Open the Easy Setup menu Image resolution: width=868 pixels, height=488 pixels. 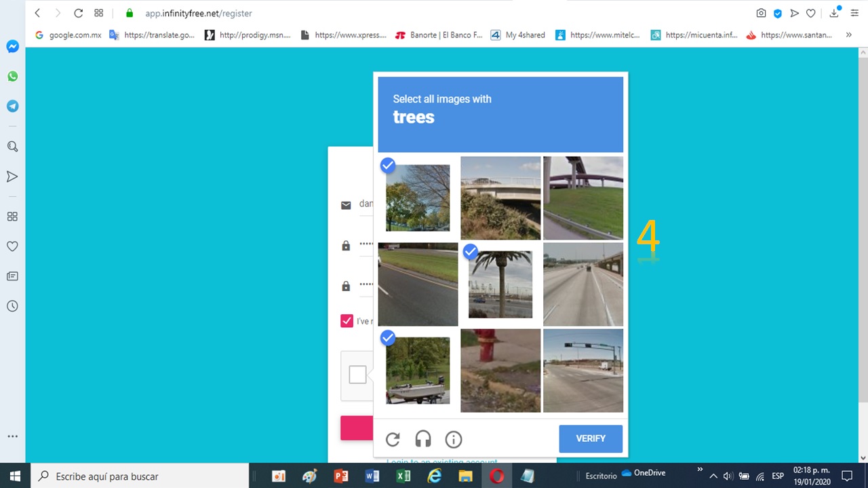[854, 14]
